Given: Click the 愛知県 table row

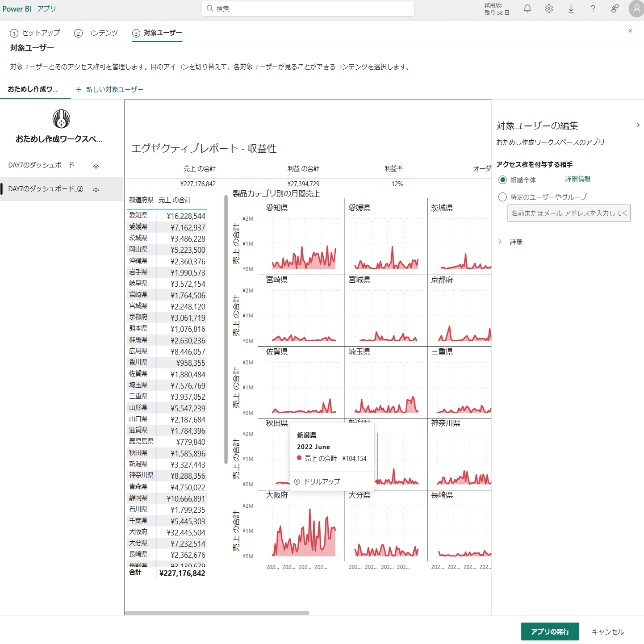Looking at the screenshot, I should pyautogui.click(x=167, y=216).
